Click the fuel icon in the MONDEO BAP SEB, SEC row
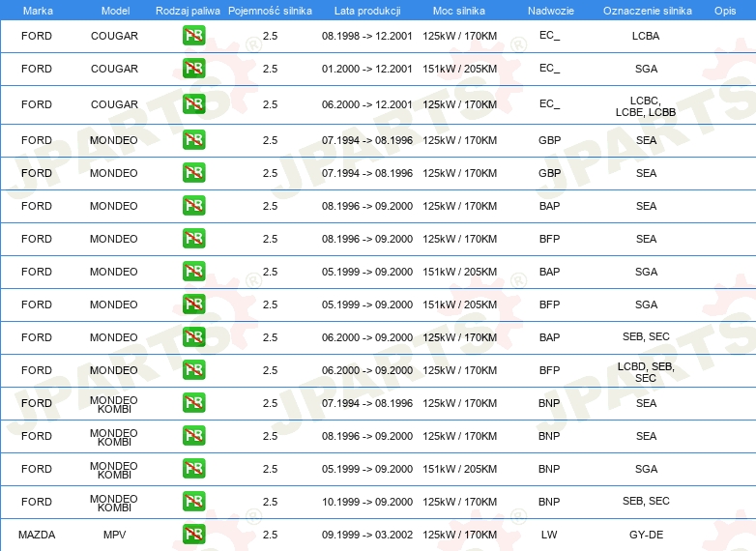The image size is (756, 551). coord(193,336)
